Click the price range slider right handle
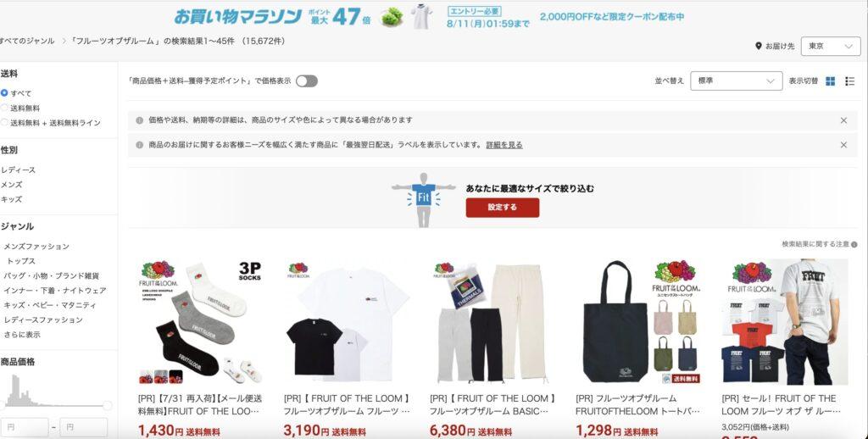Image resolution: width=868 pixels, height=439 pixels. click(x=108, y=406)
